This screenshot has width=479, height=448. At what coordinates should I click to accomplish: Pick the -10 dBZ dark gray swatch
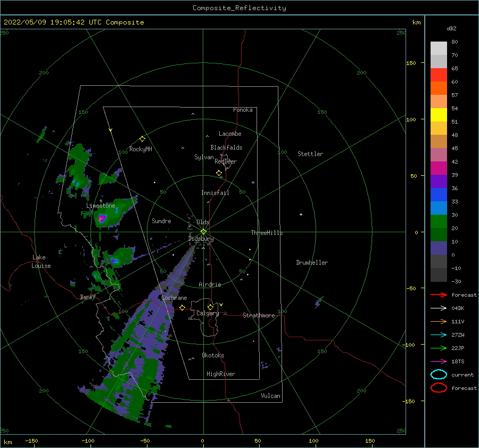tap(439, 275)
